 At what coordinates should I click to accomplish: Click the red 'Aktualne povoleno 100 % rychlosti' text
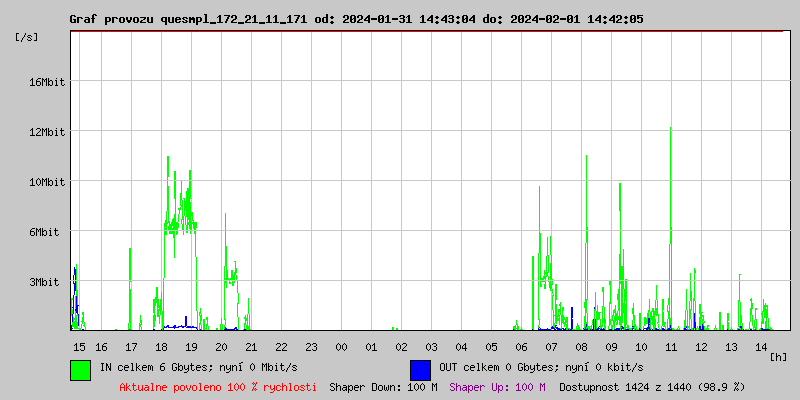[218, 386]
